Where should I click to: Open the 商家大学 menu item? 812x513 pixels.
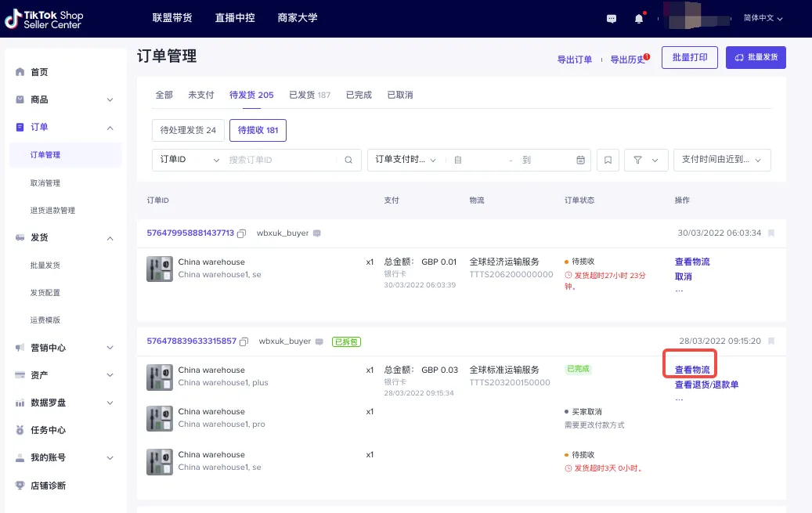click(298, 18)
